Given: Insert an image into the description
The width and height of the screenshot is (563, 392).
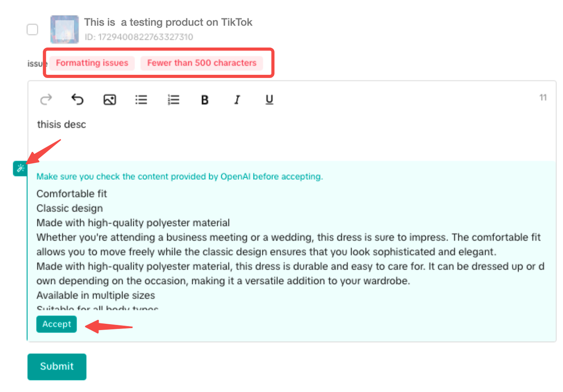Looking at the screenshot, I should tap(110, 100).
